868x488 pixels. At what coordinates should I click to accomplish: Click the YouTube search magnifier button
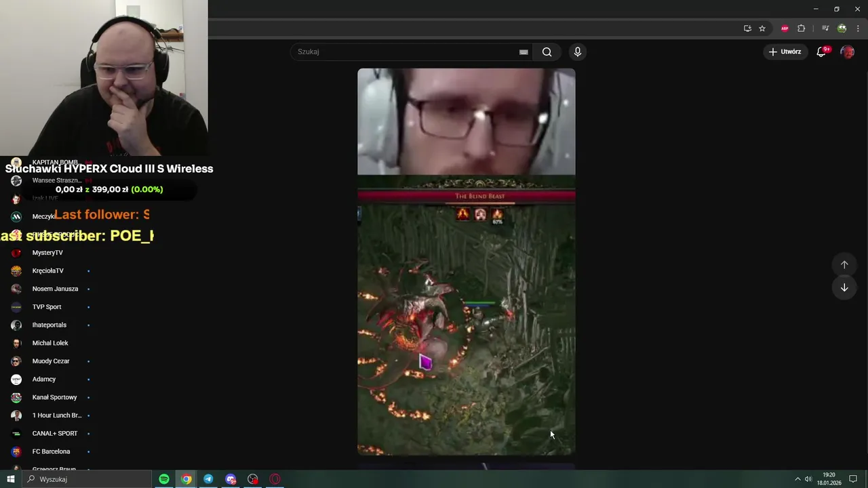click(x=547, y=52)
